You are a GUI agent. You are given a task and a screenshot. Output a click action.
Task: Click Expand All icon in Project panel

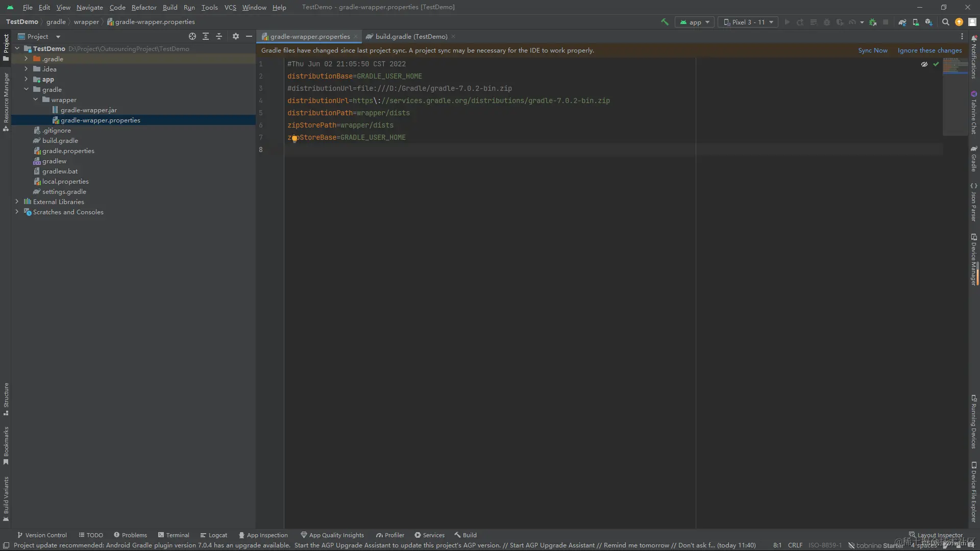(x=206, y=36)
